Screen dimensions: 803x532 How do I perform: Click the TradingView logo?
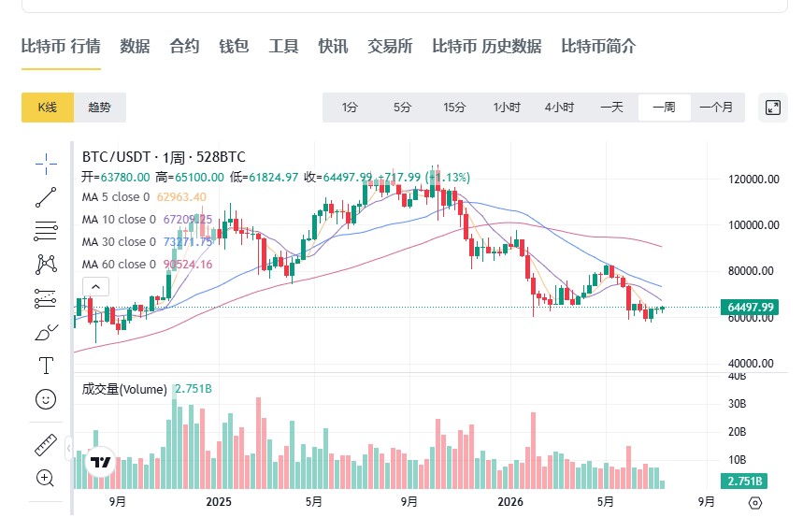pos(100,463)
